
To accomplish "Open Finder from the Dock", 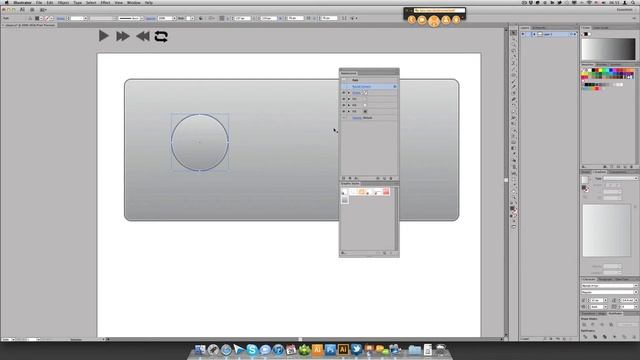I will pyautogui.click(x=200, y=350).
